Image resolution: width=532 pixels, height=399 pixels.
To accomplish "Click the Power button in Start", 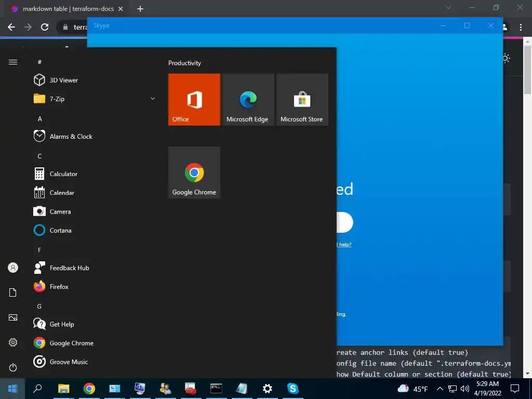I will (13, 367).
